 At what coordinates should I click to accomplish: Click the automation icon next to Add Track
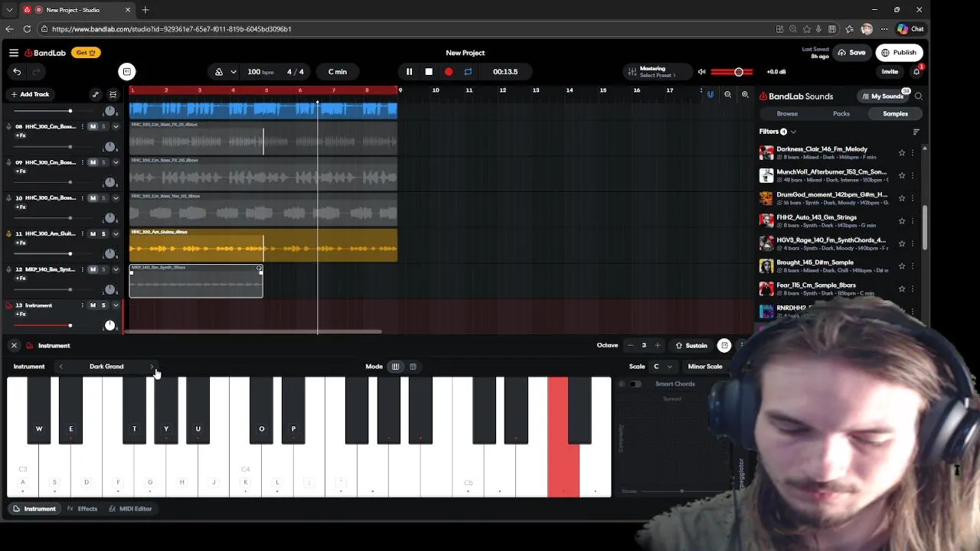click(95, 94)
